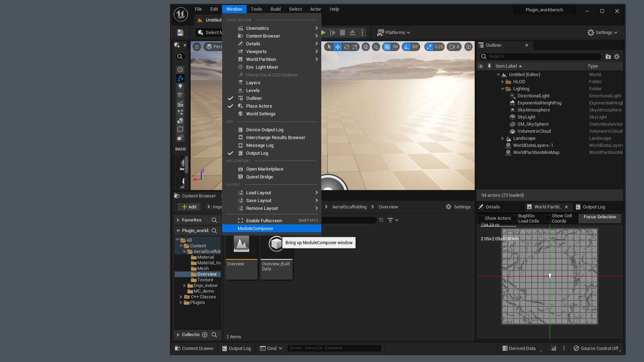Click the surface snapping icon in viewport

click(376, 47)
